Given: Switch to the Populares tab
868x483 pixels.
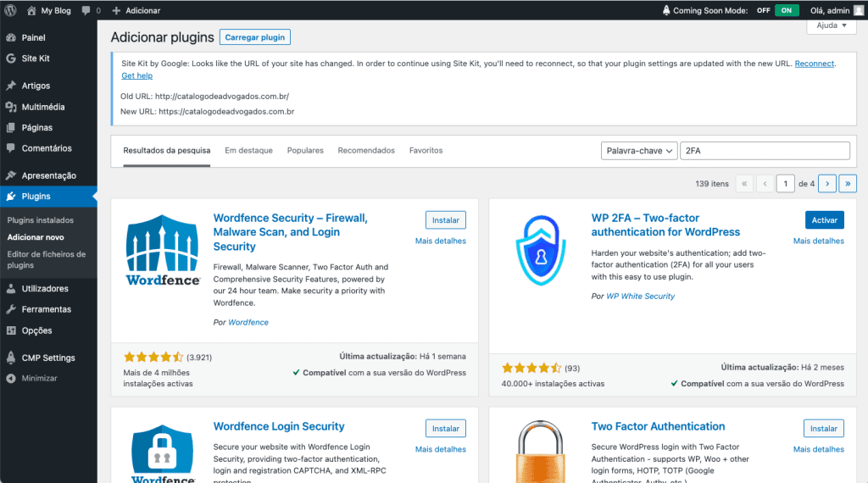Looking at the screenshot, I should pos(305,151).
